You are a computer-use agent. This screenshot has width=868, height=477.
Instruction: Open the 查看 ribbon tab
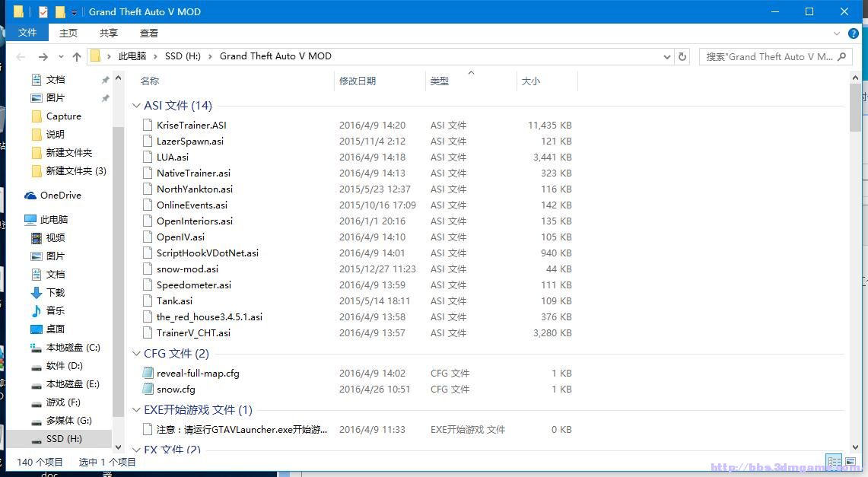(x=149, y=33)
